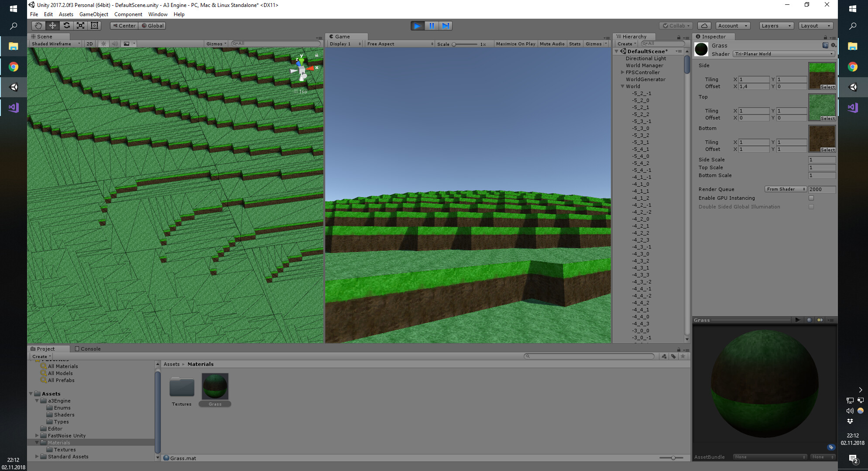Switch the Scene view to 2D mode
The height and width of the screenshot is (471, 868).
click(89, 44)
